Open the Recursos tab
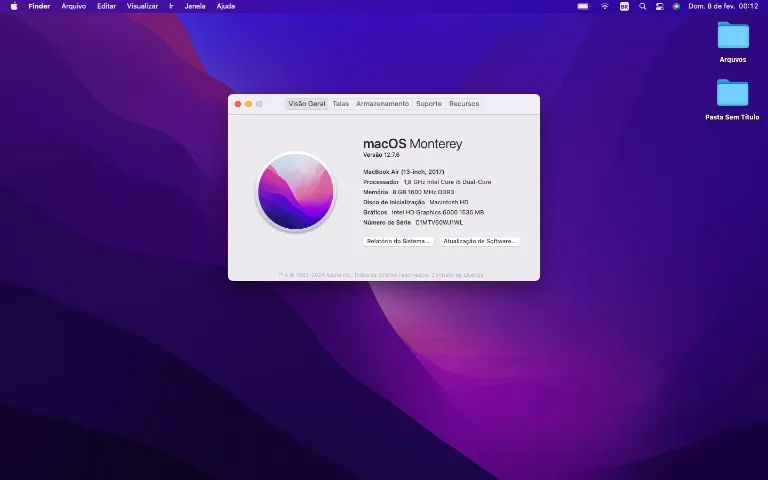This screenshot has width=768, height=480. [464, 104]
